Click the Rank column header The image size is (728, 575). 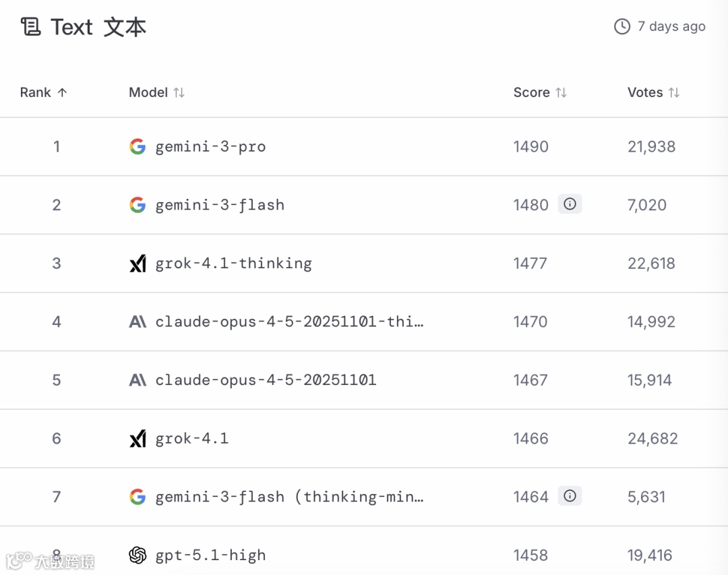click(35, 92)
